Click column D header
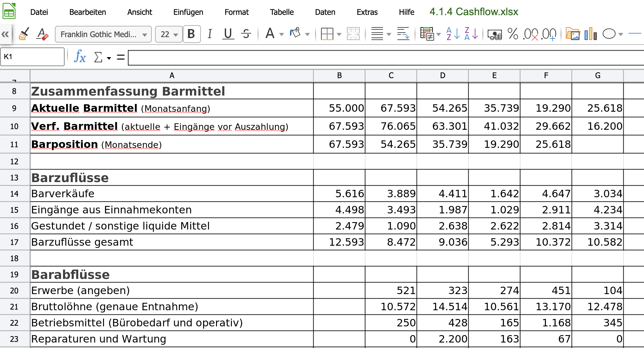Viewport: 644px width, 348px height. tap(442, 76)
